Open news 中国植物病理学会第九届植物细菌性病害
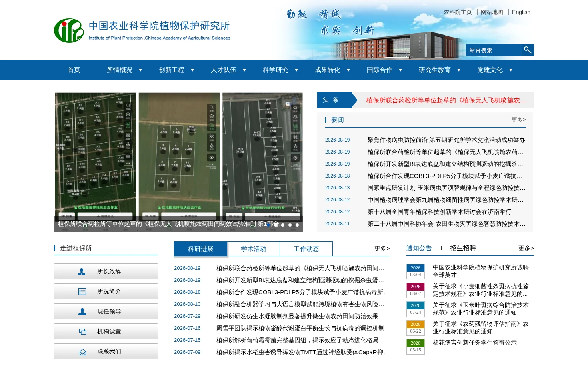The width and height of the screenshot is (588, 369). [445, 200]
